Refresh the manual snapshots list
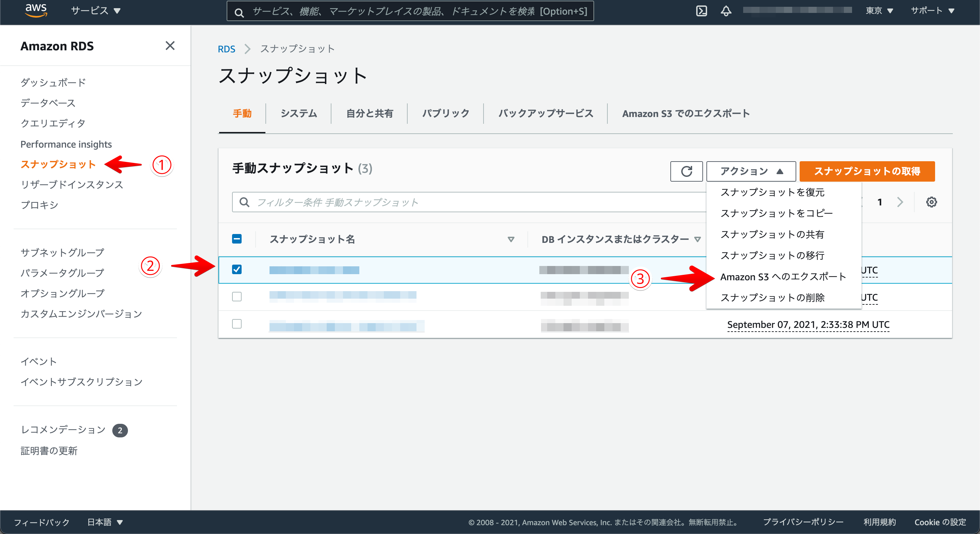Screen dimensions: 980x534 686,171
